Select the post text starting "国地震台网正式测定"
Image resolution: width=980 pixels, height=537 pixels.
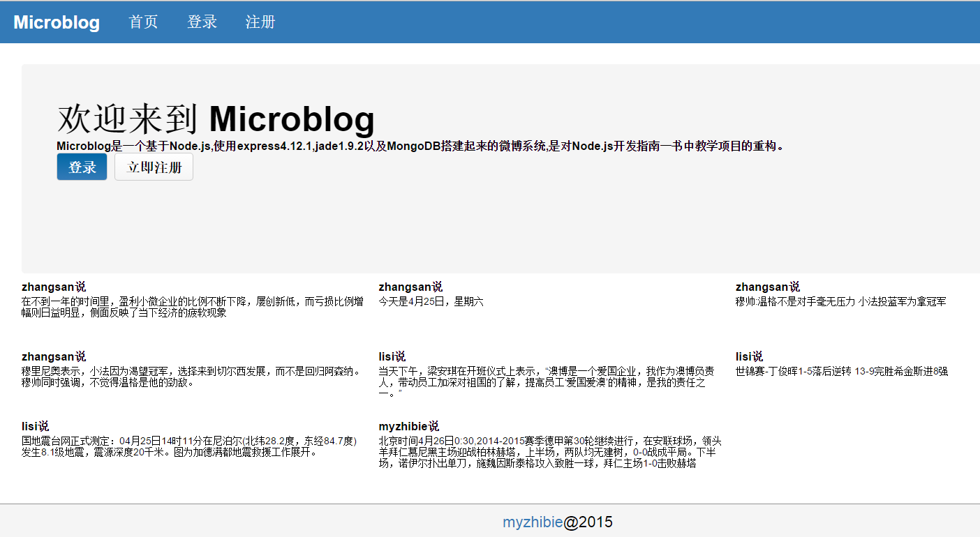[x=189, y=446]
